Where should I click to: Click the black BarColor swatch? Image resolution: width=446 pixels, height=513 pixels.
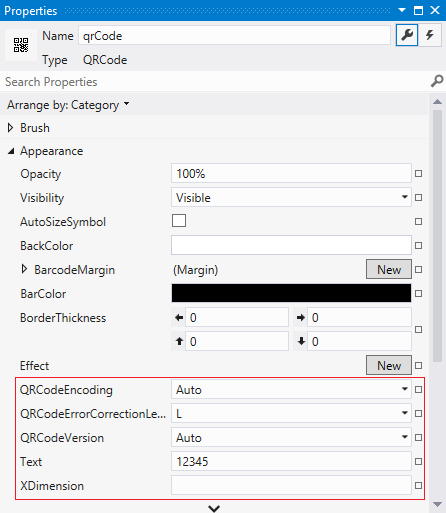point(291,293)
